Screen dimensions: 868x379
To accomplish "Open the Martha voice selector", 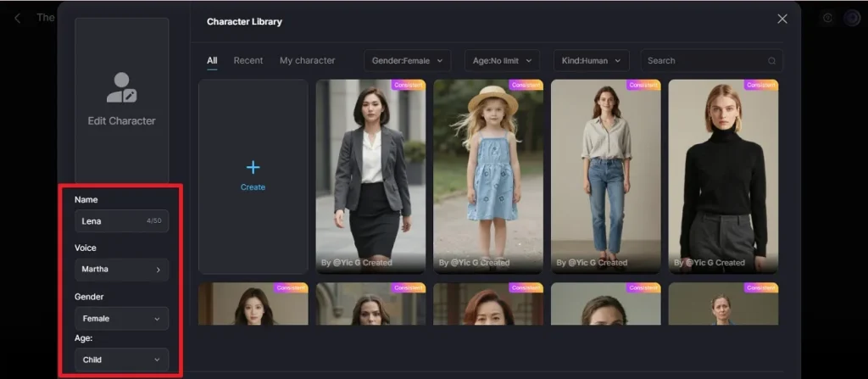I will 121,270.
